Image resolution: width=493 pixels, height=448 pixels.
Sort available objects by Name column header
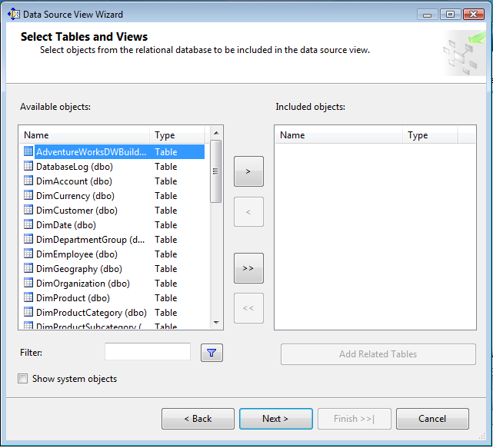coord(85,135)
